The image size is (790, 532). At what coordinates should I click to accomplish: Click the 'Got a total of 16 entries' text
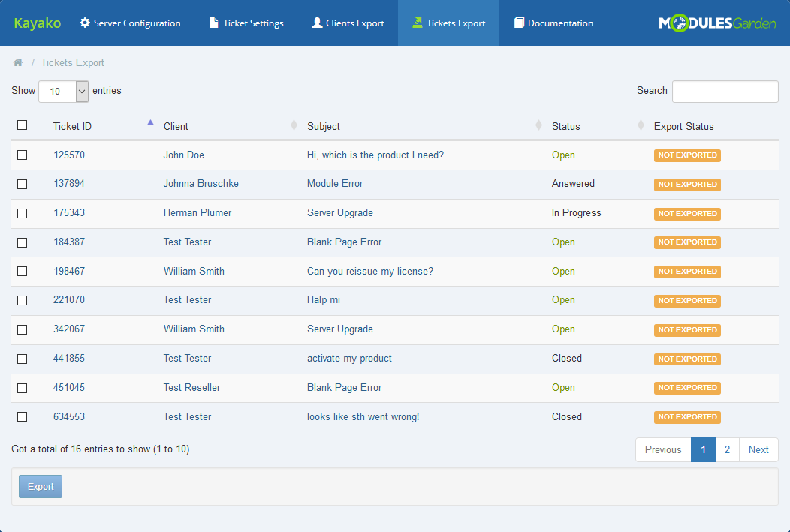[x=101, y=449]
